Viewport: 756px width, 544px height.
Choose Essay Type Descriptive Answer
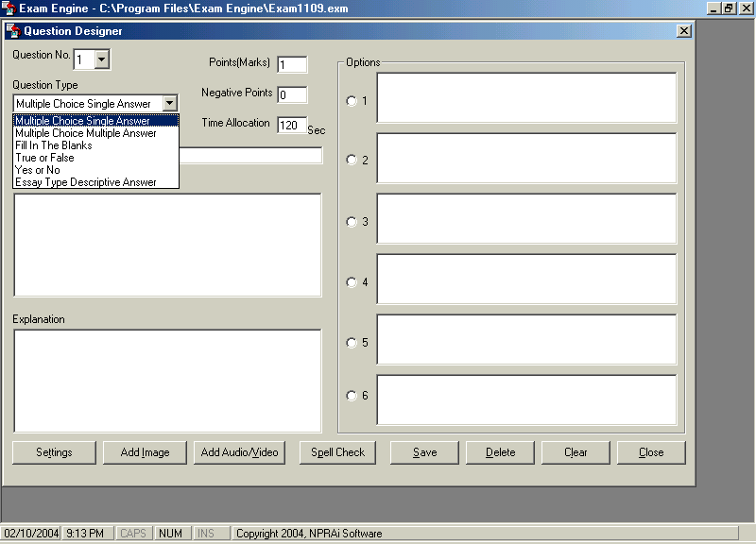coord(86,182)
